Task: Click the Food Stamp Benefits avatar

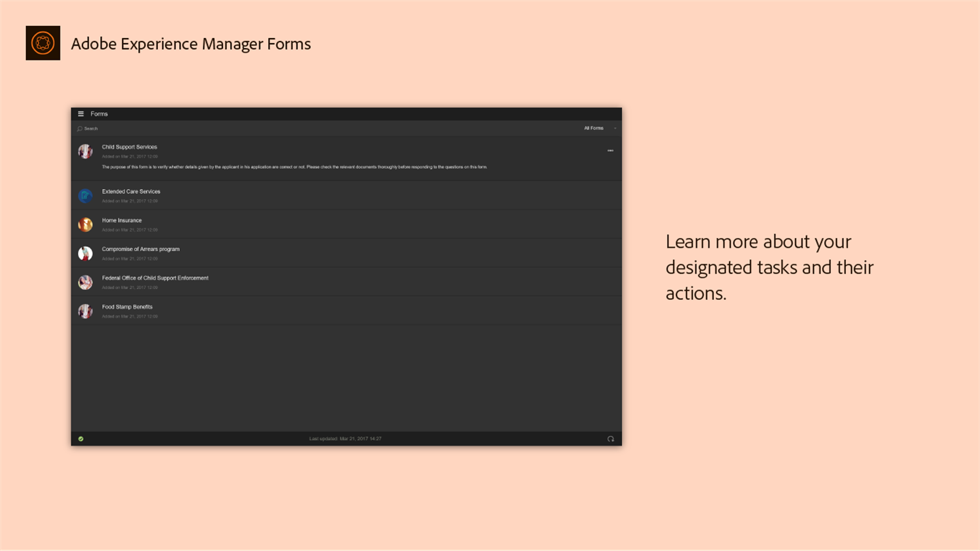Action: tap(85, 311)
